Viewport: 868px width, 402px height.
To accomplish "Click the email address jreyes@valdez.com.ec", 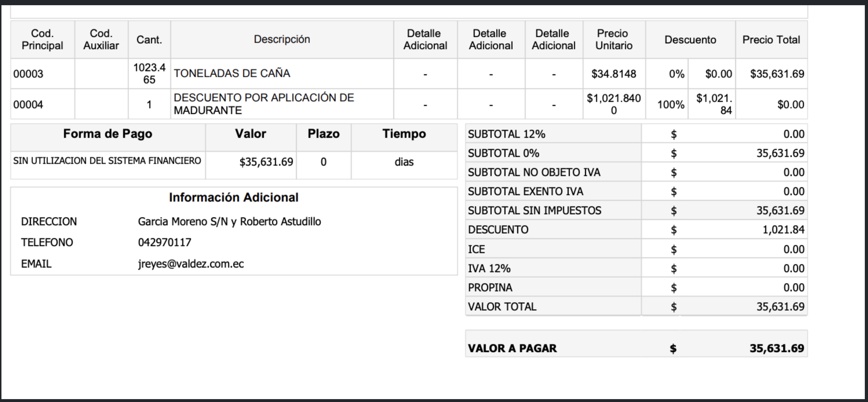I will (x=191, y=264).
